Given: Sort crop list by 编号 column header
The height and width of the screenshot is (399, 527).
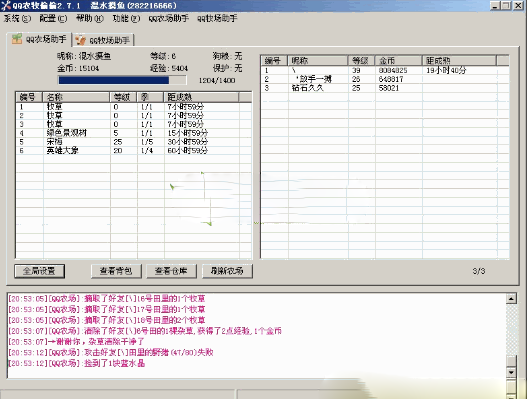Looking at the screenshot, I should tap(29, 97).
